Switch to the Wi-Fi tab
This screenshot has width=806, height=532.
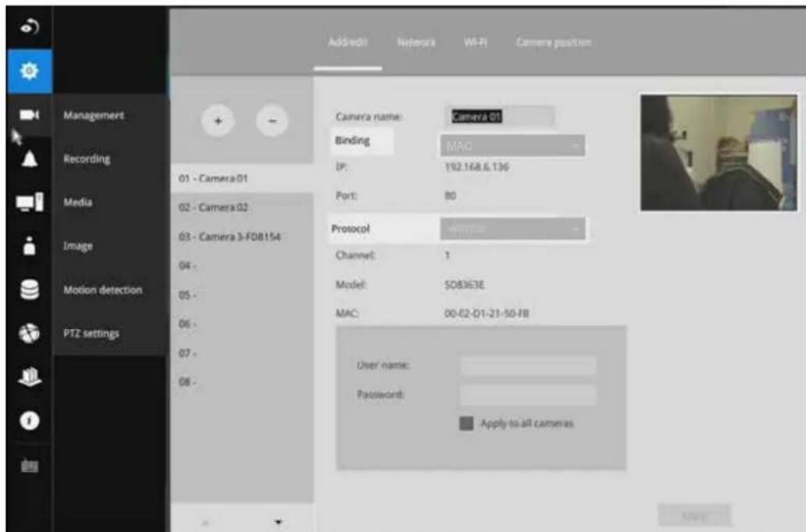[x=475, y=42]
